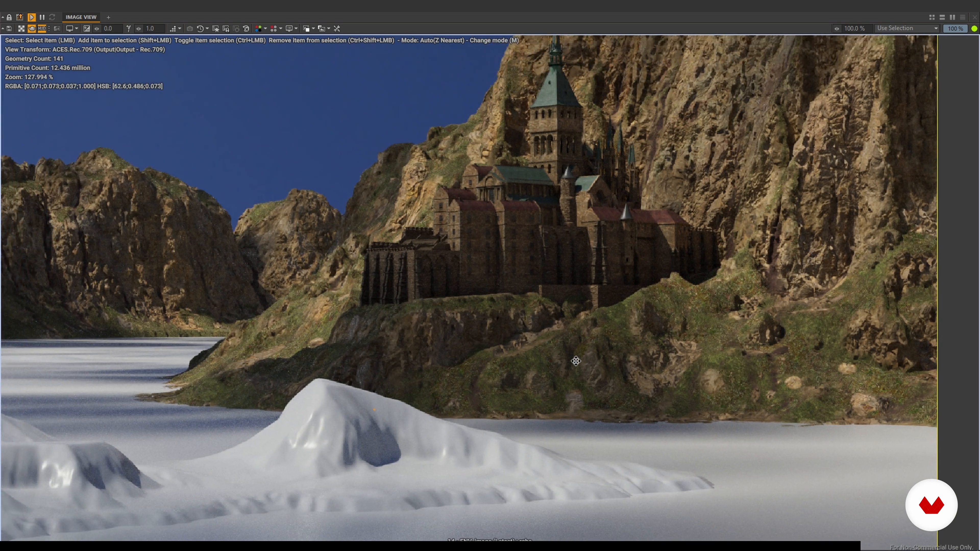The width and height of the screenshot is (980, 551).
Task: Click the camera snapshot icon
Action: [x=189, y=29]
